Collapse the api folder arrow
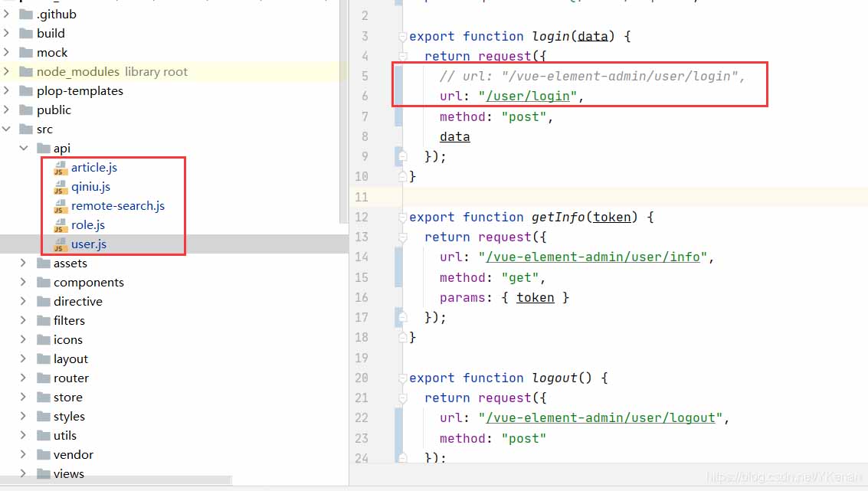Viewport: 868px width, 491px height. (23, 148)
